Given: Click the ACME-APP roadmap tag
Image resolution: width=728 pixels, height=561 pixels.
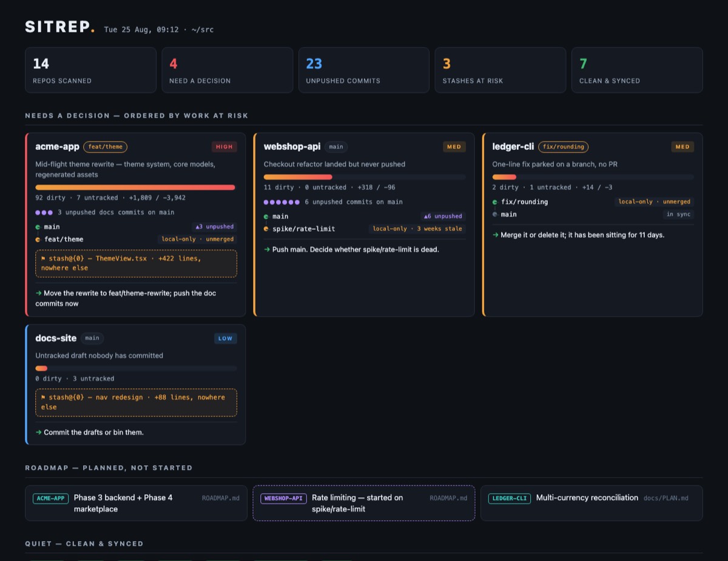Looking at the screenshot, I should (51, 499).
